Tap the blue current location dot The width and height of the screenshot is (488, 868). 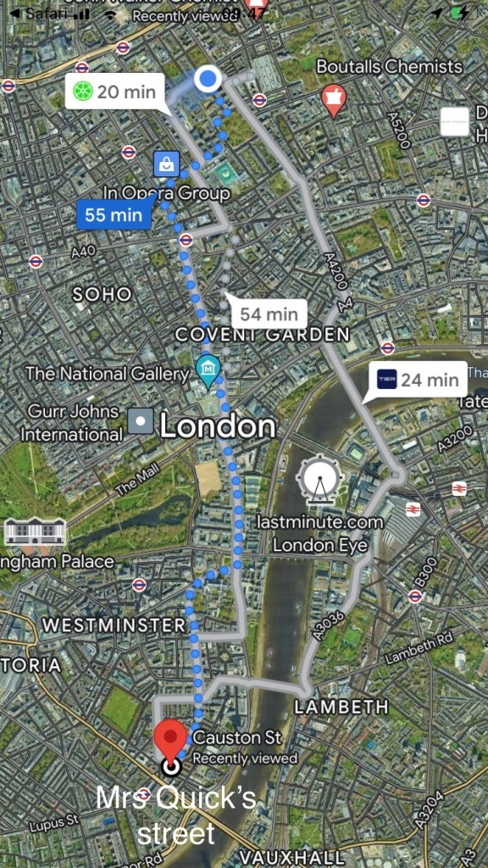tap(208, 80)
